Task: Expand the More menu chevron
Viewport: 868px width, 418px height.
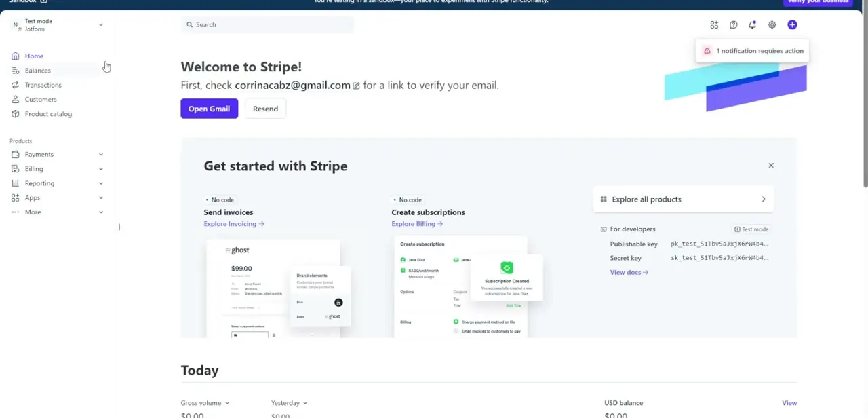Action: pos(101,212)
